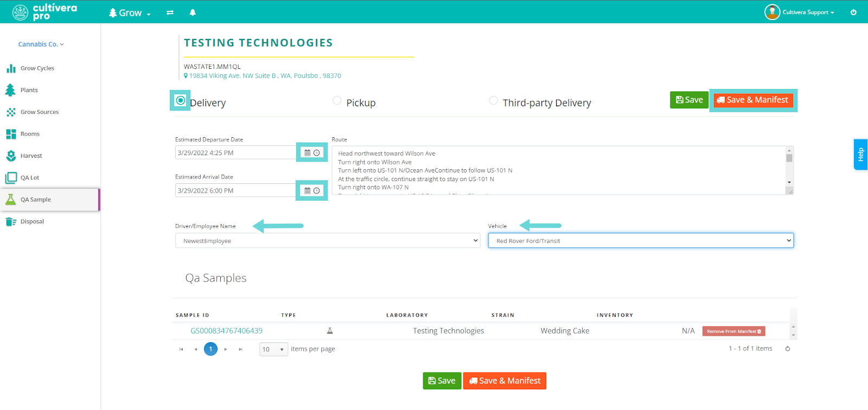Click the Route scrollbar up arrow
The image size is (868, 410).
click(789, 150)
